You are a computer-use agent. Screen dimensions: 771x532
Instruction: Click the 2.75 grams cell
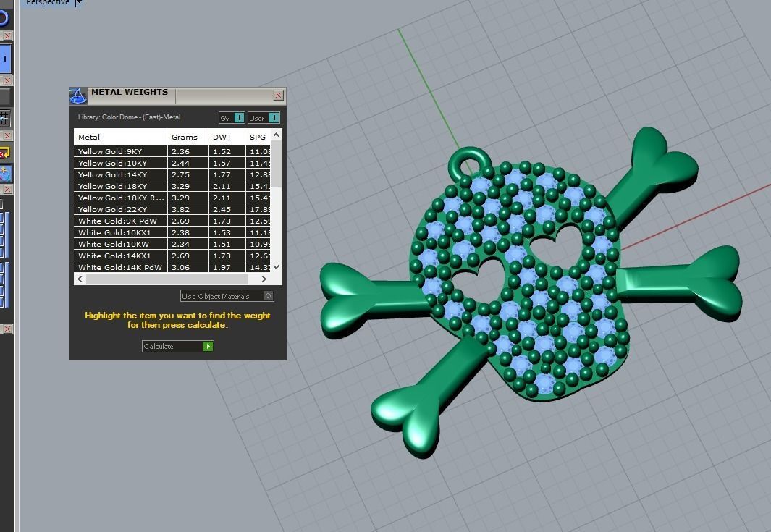click(188, 174)
